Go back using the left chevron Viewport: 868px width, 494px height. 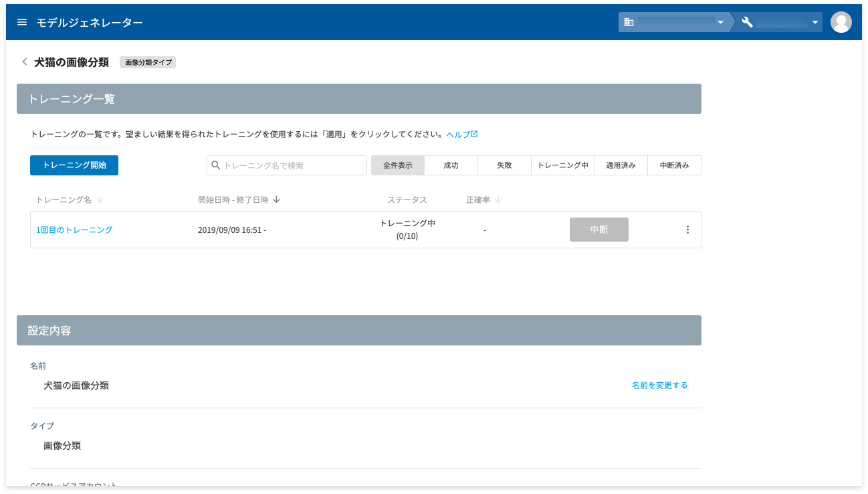click(25, 62)
